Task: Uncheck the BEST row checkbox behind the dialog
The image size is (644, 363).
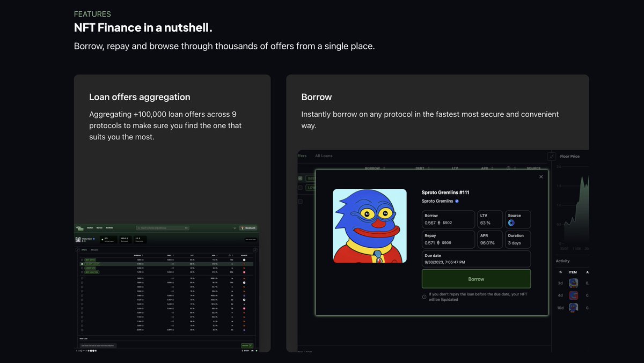Action: point(301,178)
